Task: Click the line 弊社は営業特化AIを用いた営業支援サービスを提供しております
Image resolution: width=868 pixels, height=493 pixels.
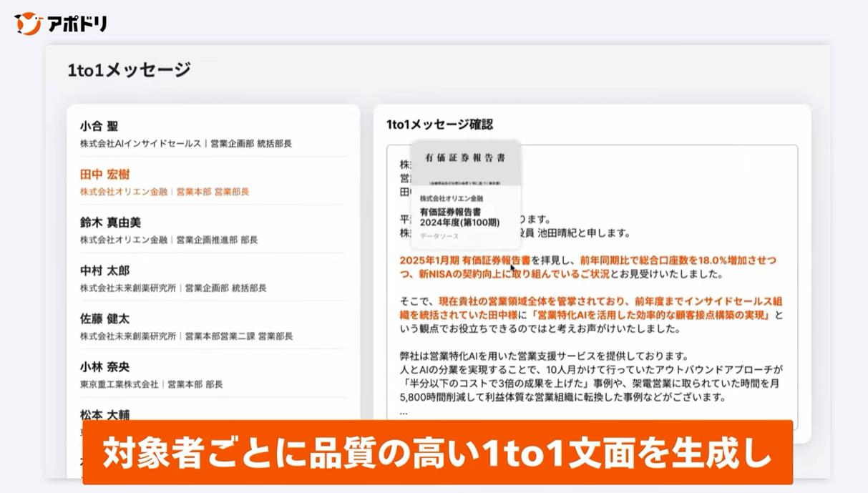Action: click(x=544, y=356)
